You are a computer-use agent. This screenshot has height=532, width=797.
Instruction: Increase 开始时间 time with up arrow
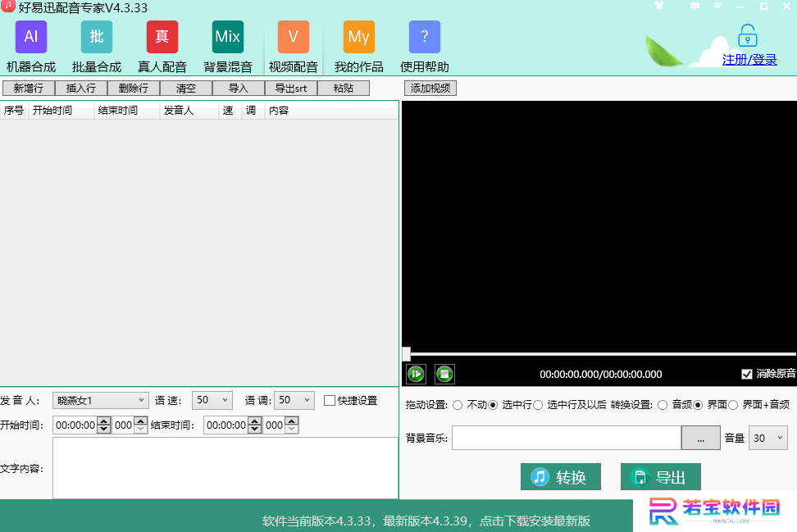point(103,421)
